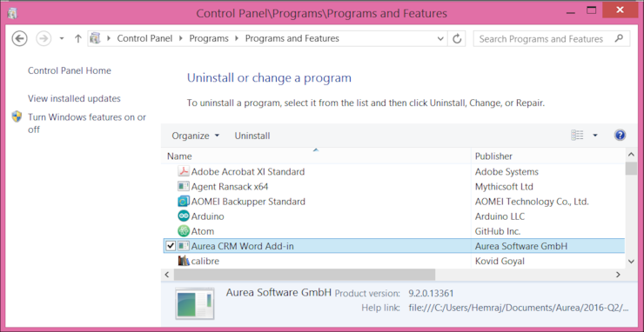
Task: Click the Arduino program icon
Action: (183, 216)
